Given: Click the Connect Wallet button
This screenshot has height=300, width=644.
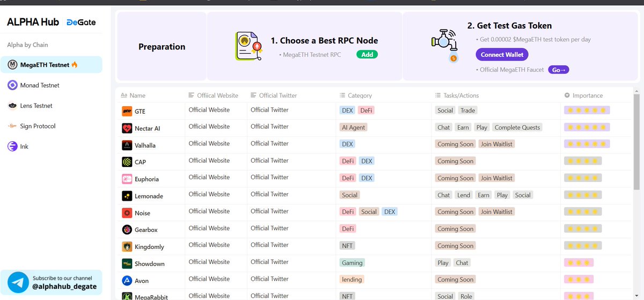Looking at the screenshot, I should 502,55.
